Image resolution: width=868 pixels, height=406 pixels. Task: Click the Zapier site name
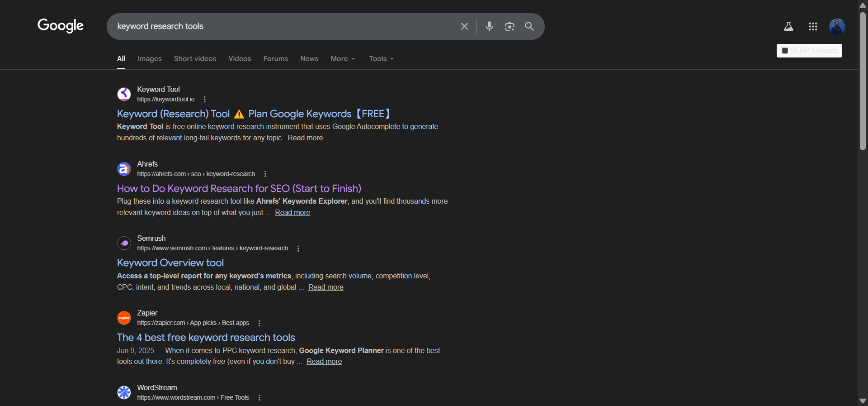147,313
